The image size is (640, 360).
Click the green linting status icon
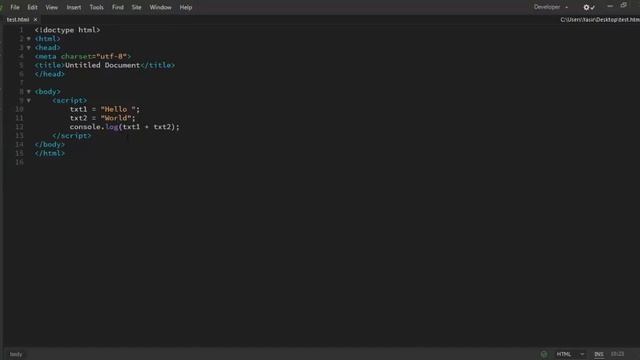544,354
